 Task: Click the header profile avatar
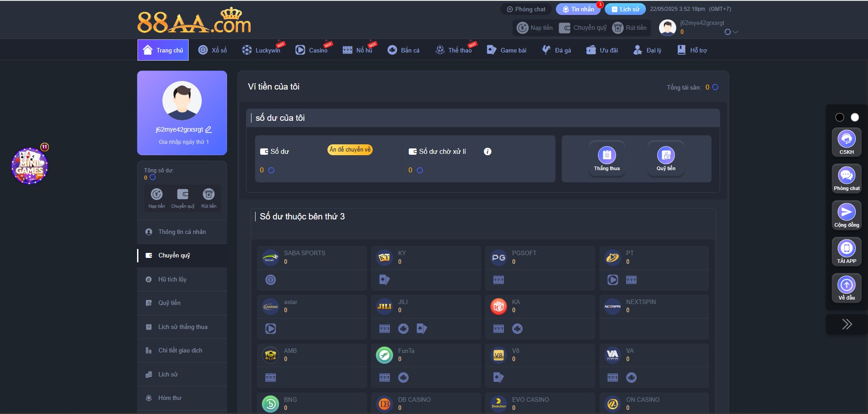click(667, 28)
